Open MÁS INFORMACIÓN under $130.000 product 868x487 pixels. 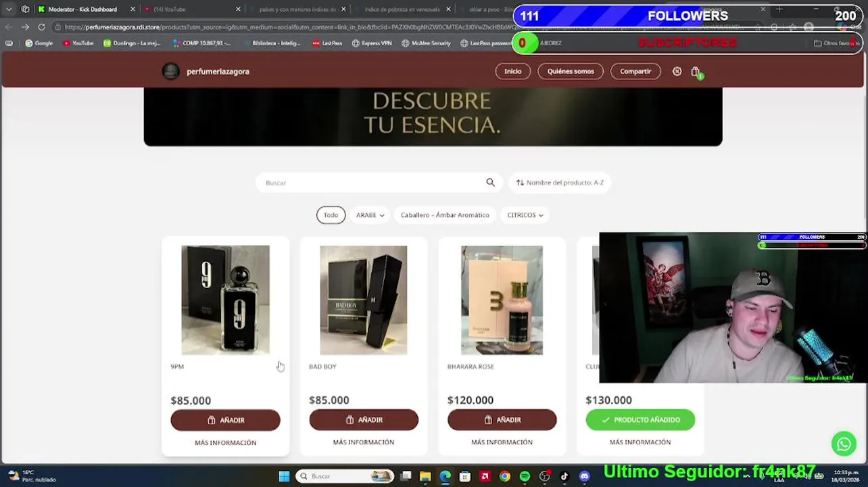640,442
